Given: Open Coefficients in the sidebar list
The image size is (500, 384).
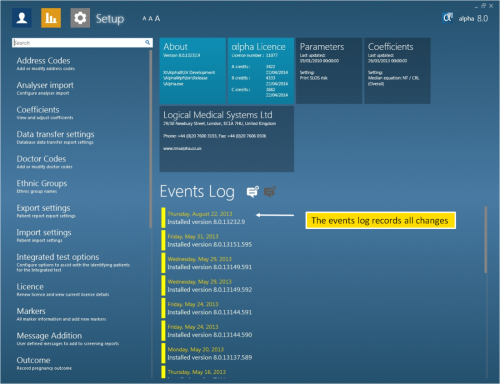Looking at the screenshot, I should pyautogui.click(x=45, y=113).
